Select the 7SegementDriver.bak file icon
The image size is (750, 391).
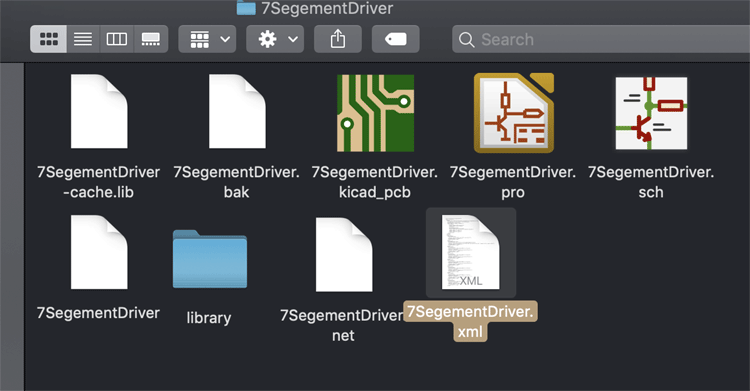[237, 111]
